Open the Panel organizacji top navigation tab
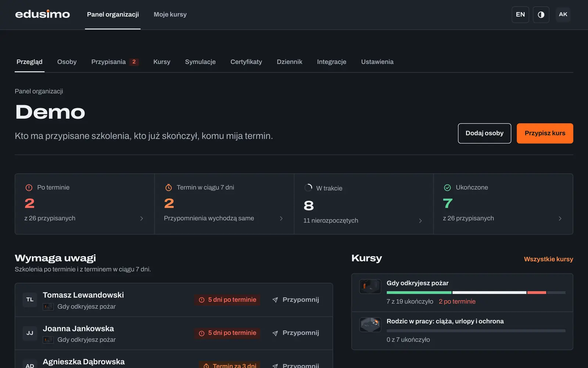 click(x=113, y=14)
